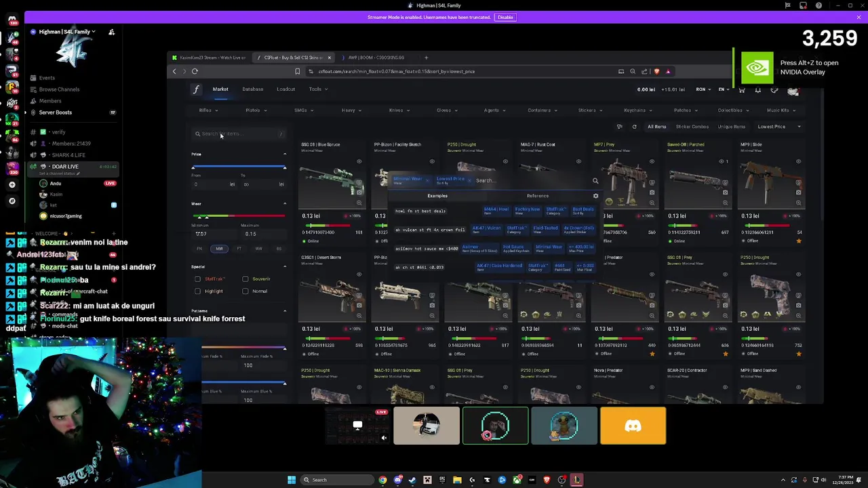Open Highman S4L Family server header
This screenshot has width=868, height=488.
[x=66, y=32]
